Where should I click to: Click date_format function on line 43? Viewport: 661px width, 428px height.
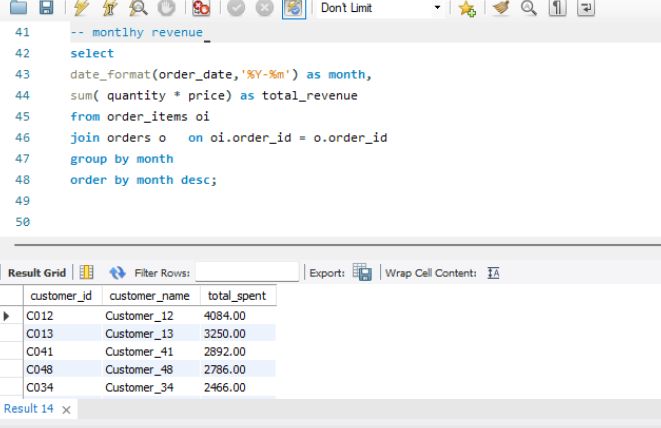tap(110, 75)
